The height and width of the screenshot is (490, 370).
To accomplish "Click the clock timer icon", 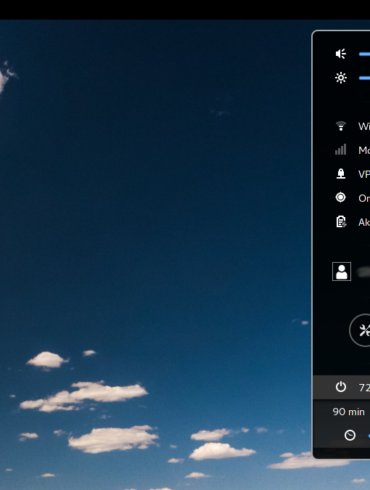I will pyautogui.click(x=350, y=435).
